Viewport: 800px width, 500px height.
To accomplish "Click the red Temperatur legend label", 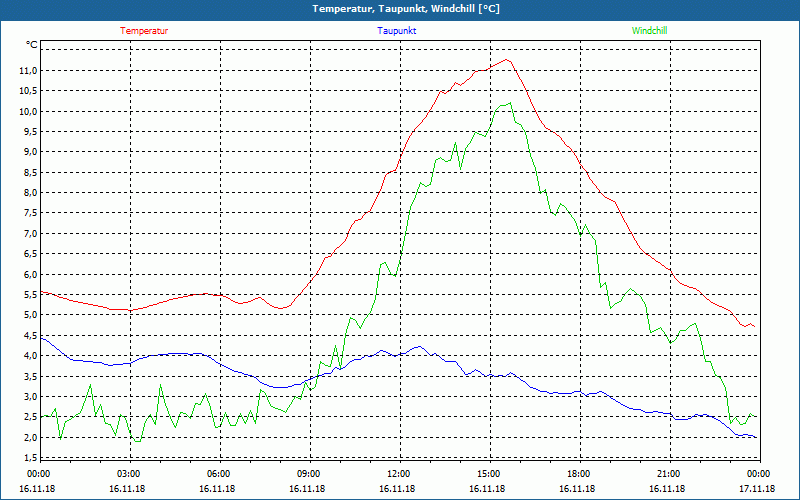I will point(144,31).
